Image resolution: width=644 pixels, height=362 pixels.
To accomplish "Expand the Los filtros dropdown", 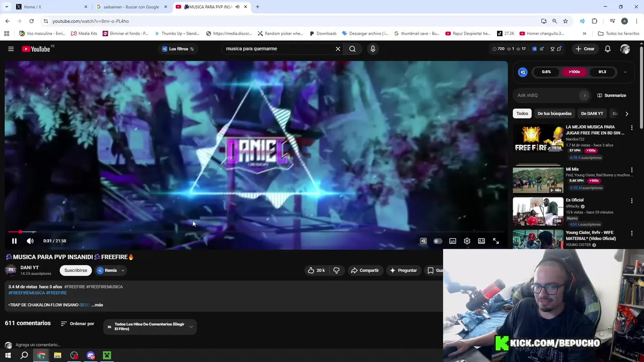I will 178,49.
